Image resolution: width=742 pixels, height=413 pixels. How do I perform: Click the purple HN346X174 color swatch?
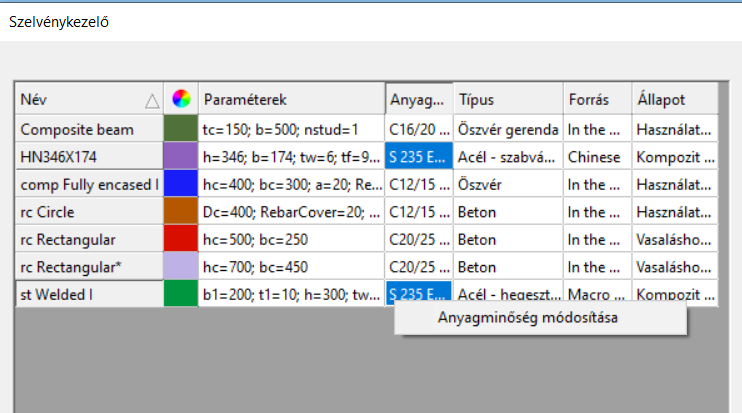[181, 157]
